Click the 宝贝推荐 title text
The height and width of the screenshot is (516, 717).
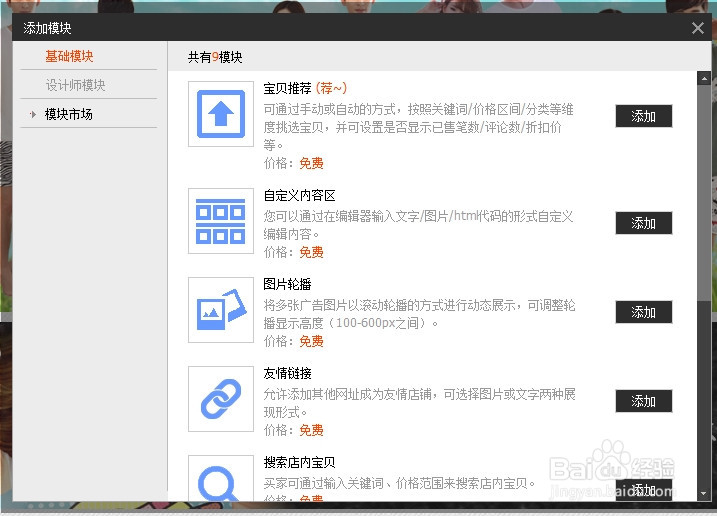pyautogui.click(x=287, y=88)
